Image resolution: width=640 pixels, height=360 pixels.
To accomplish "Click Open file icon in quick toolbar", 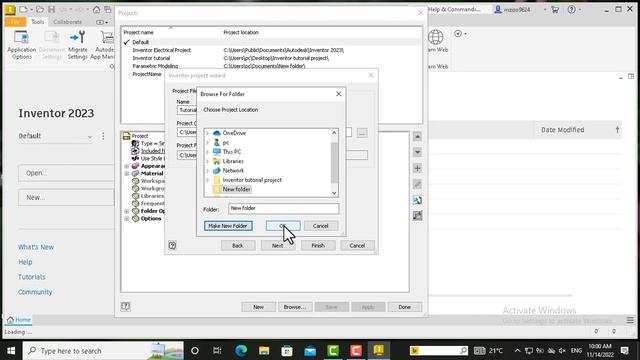I will click(40, 9).
